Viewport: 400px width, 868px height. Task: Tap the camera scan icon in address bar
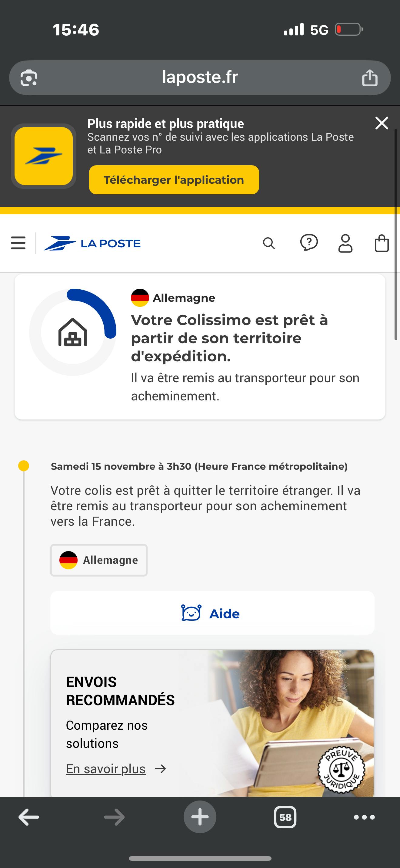coord(29,78)
